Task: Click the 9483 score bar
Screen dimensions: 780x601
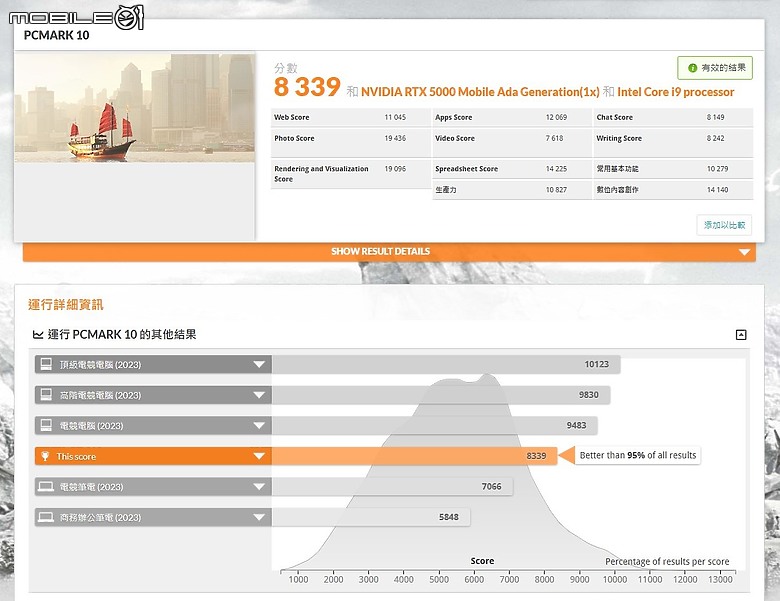Action: pyautogui.click(x=434, y=426)
